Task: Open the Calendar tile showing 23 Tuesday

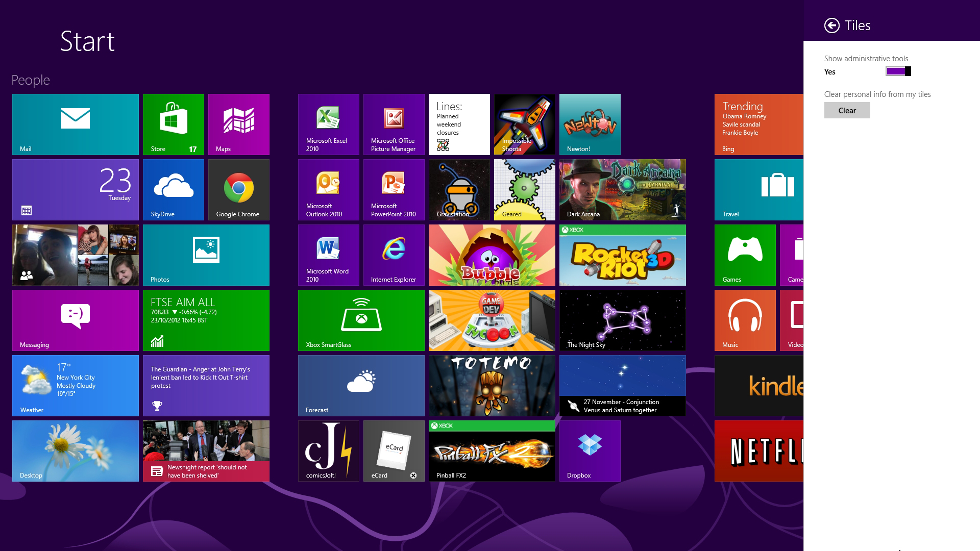Action: pyautogui.click(x=76, y=190)
